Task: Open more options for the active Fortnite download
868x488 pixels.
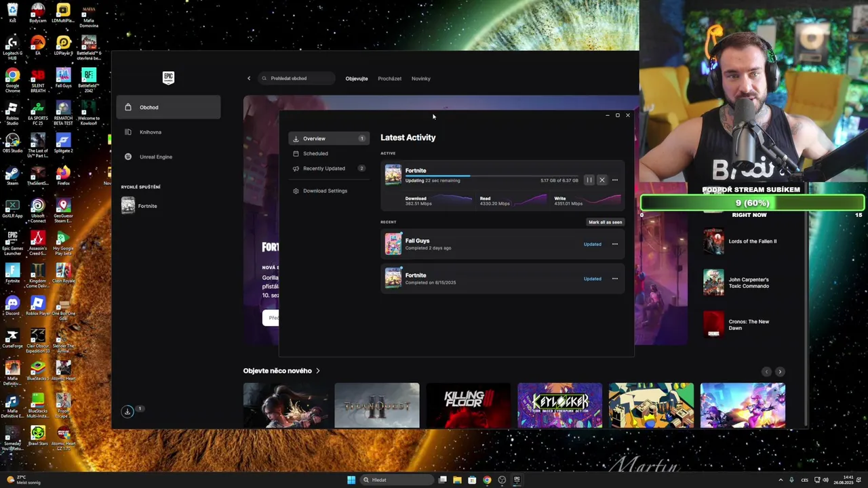Action: coord(615,180)
